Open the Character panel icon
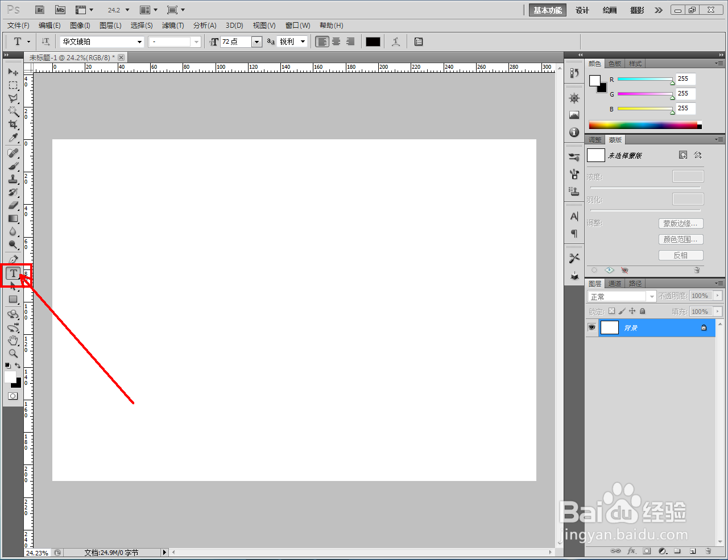The height and width of the screenshot is (560, 728). (x=574, y=217)
